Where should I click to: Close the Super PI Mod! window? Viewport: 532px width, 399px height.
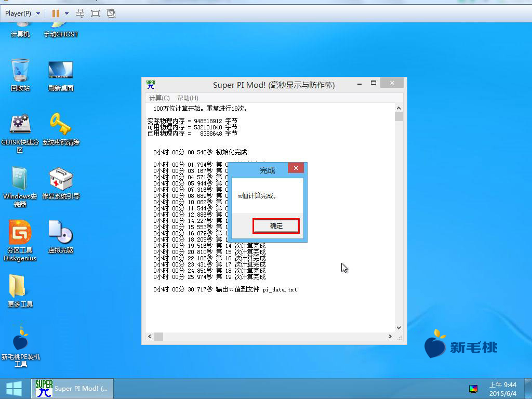tap(392, 83)
